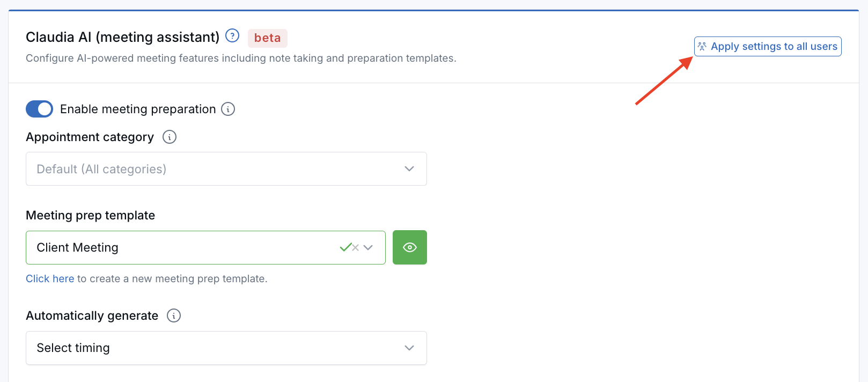The height and width of the screenshot is (382, 868).
Task: Click the users icon on Apply settings button
Action: coord(702,46)
